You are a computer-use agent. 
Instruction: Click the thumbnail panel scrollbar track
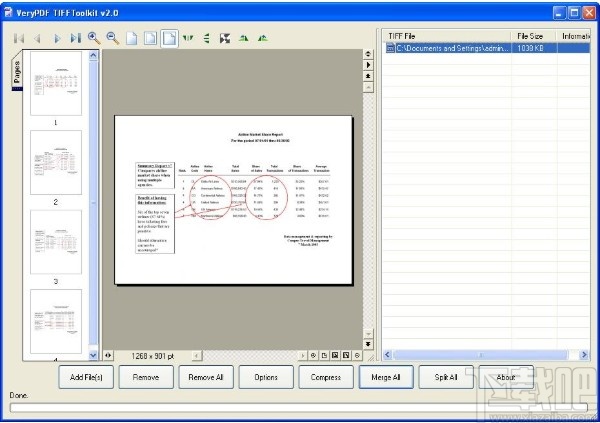coord(93,205)
